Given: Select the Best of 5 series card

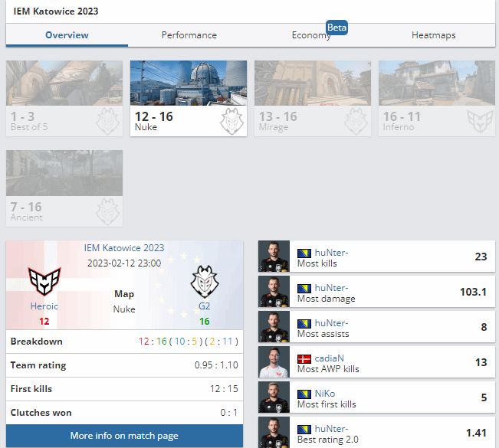Looking at the screenshot, I should click(64, 99).
